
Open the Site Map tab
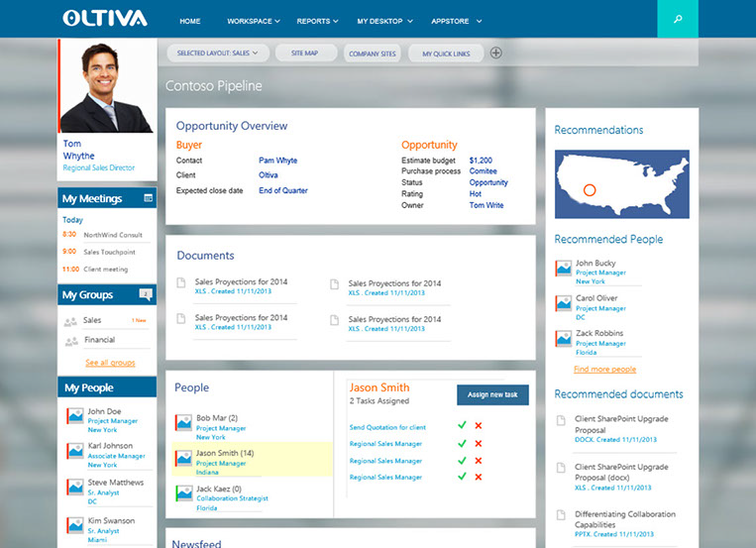pos(306,53)
